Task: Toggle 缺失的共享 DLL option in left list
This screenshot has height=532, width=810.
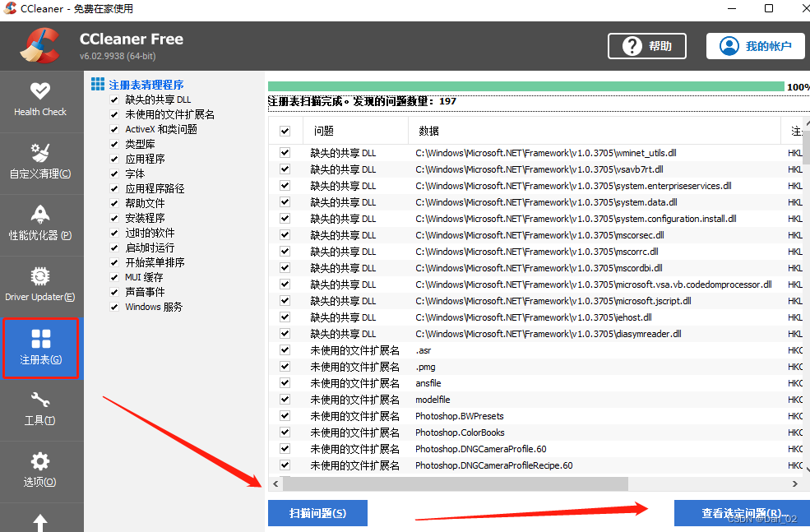Action: (x=114, y=99)
